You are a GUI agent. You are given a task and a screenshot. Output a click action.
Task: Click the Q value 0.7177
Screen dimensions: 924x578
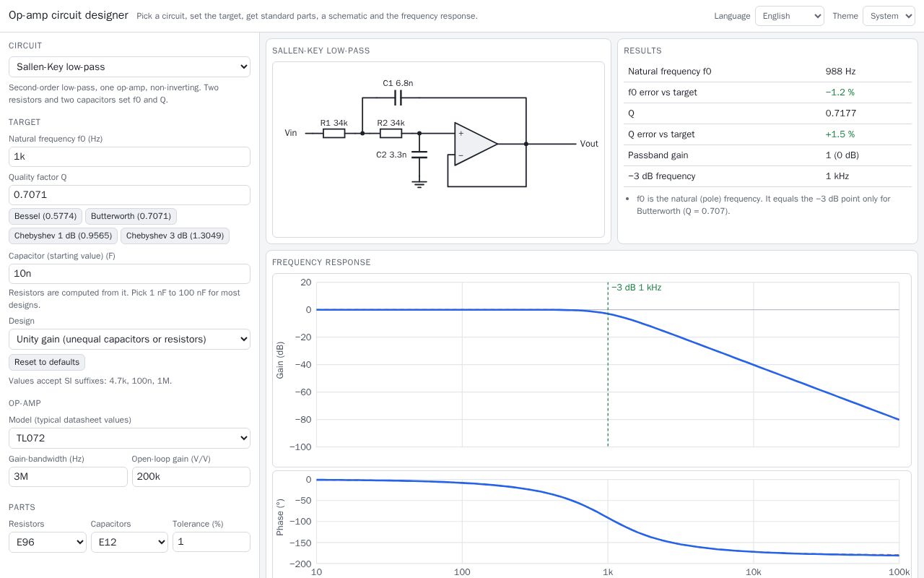pos(840,113)
